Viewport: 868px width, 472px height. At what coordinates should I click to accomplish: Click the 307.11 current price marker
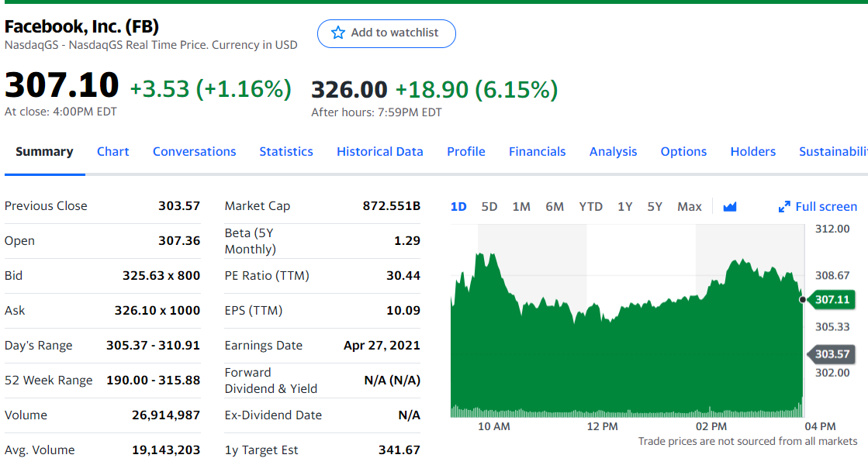(x=832, y=300)
